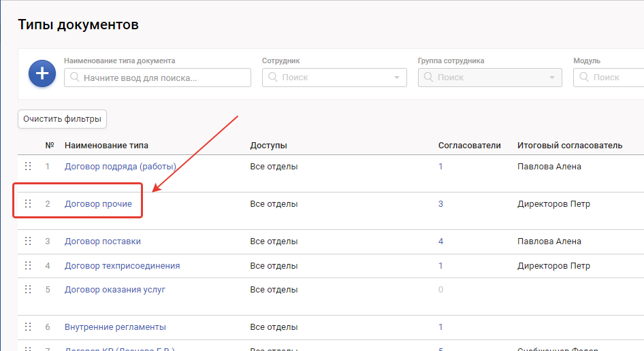The height and width of the screenshot is (351, 644).
Task: Click the Наименование типа column header
Action: tap(106, 145)
